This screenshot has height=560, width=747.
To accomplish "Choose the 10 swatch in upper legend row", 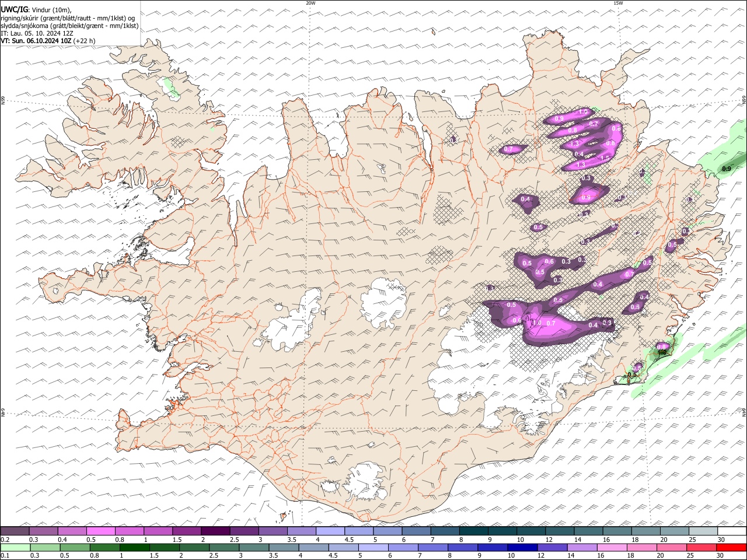I will pos(530,531).
